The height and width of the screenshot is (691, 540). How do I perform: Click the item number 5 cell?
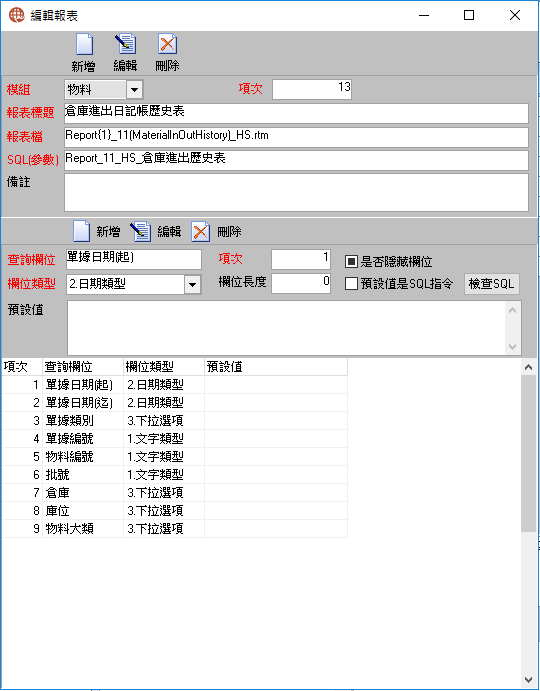point(22,457)
